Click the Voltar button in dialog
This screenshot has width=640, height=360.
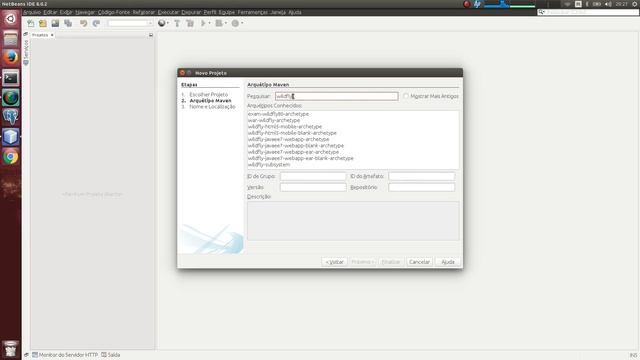tap(335, 262)
